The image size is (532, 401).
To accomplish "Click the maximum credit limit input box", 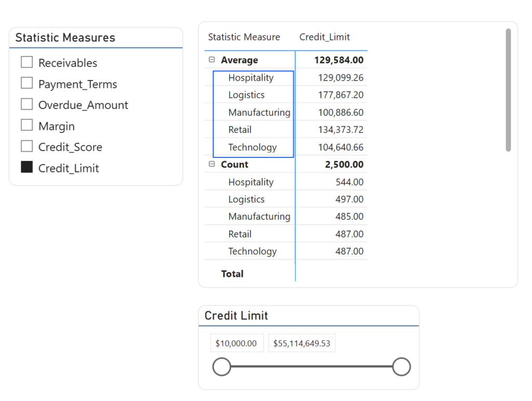I will (x=301, y=343).
